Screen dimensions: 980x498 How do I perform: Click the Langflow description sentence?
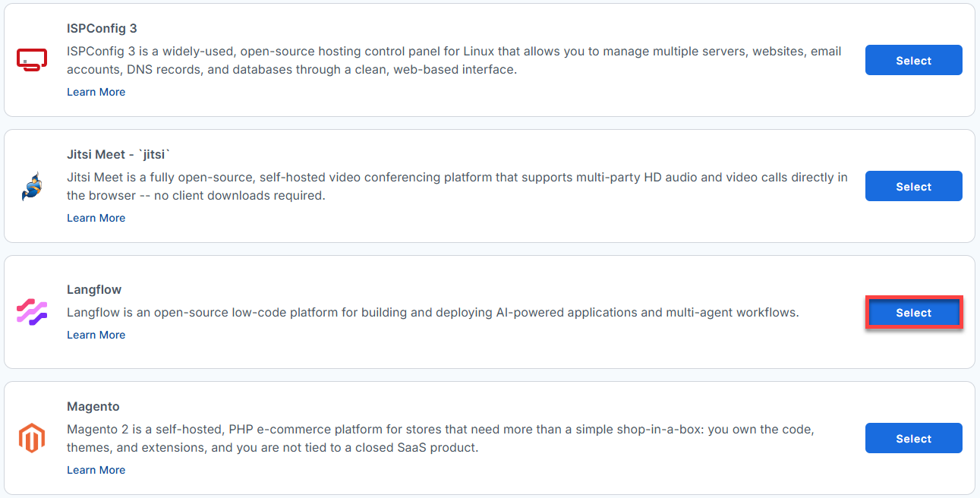click(x=433, y=313)
